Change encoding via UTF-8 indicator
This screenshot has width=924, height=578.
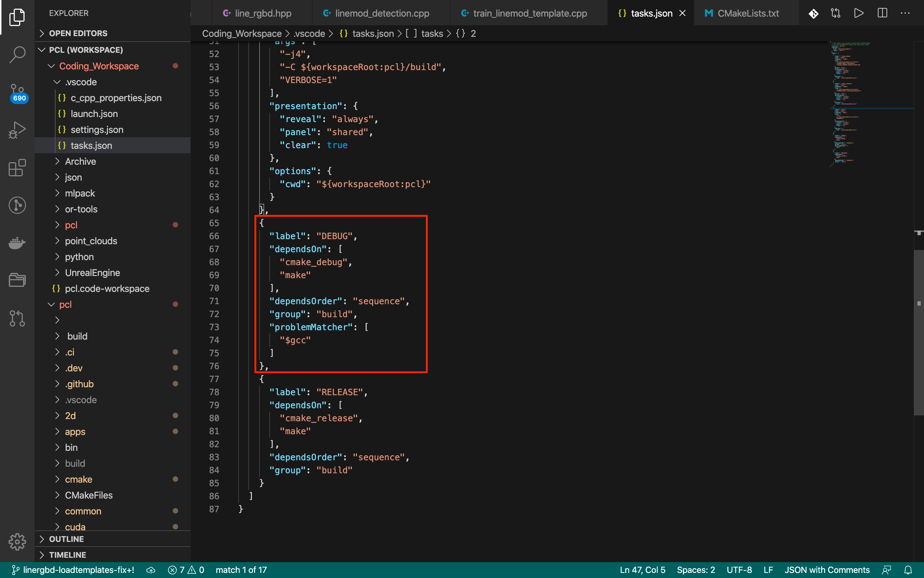[739, 570]
